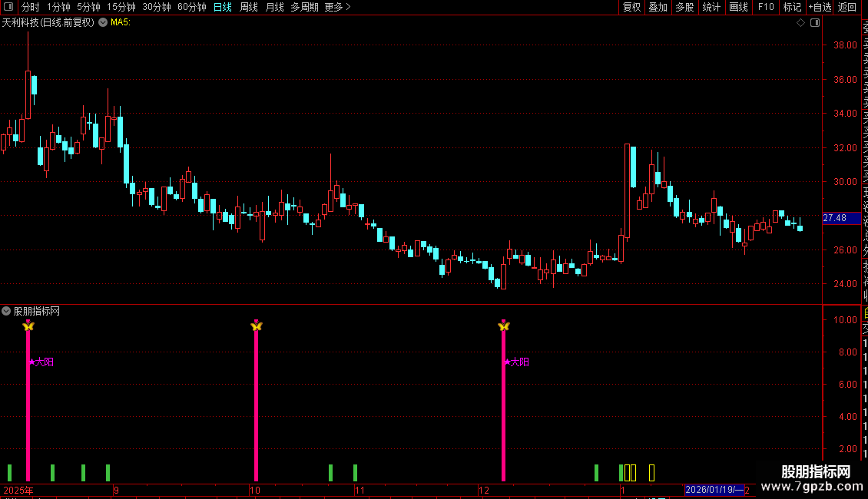Click the 24.00 price axis label
Viewport: 868px width, 499px height.
(x=845, y=284)
